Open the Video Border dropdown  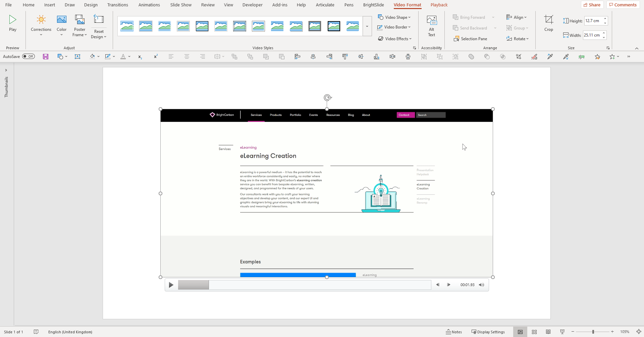click(x=394, y=27)
